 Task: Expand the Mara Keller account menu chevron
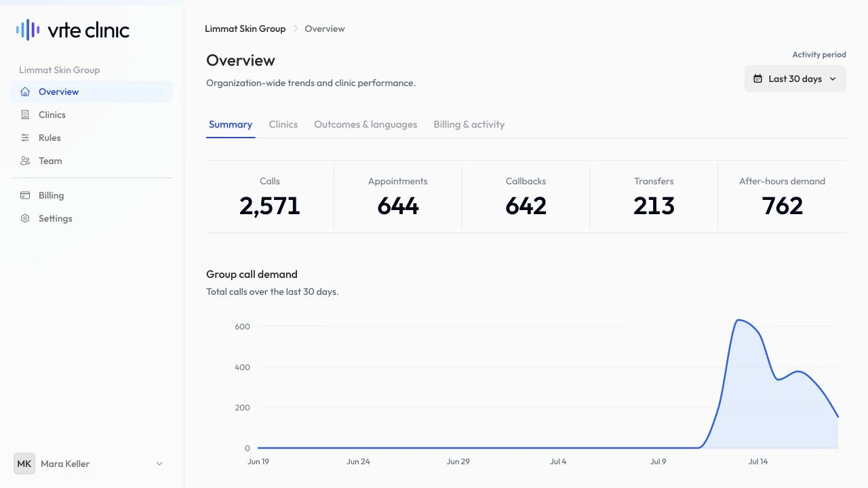159,464
